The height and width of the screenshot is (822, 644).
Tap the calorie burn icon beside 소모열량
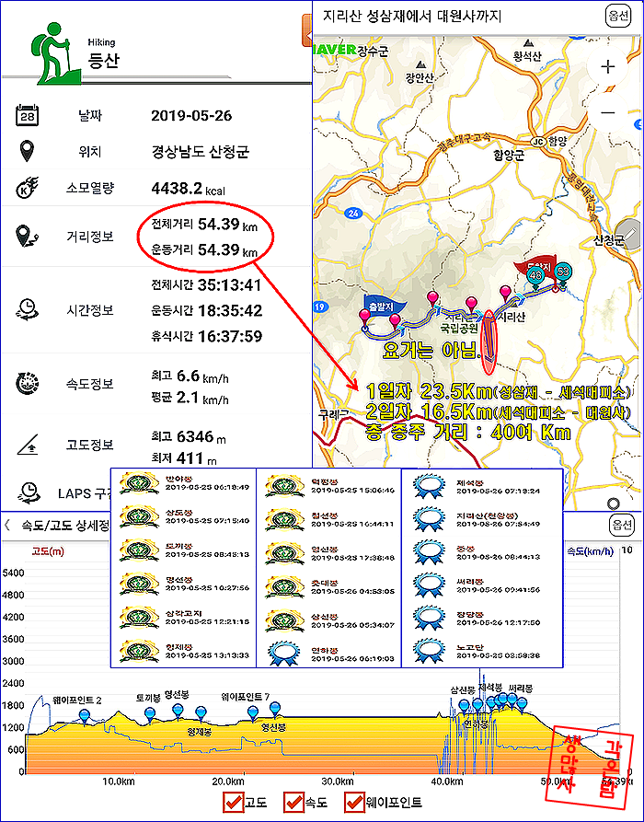point(28,188)
